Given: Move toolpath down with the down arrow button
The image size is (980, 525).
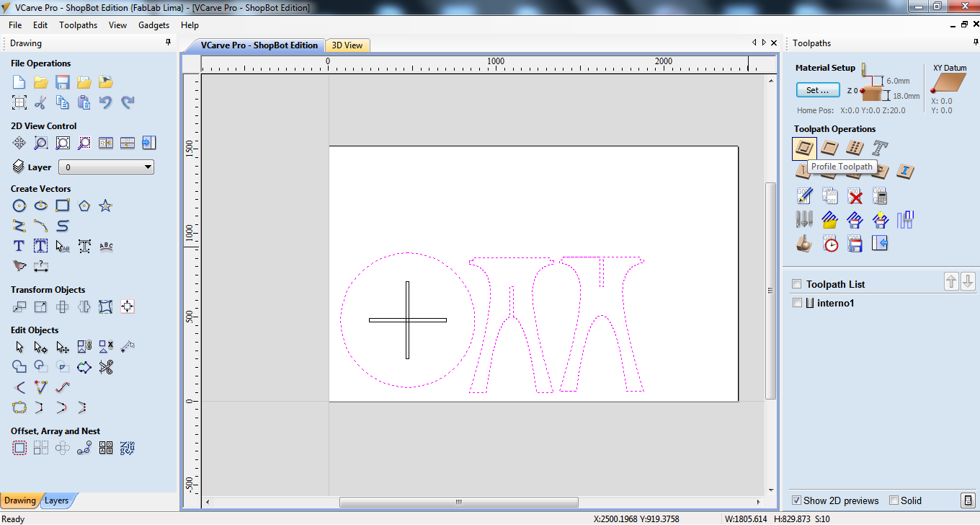Looking at the screenshot, I should pyautogui.click(x=968, y=281).
